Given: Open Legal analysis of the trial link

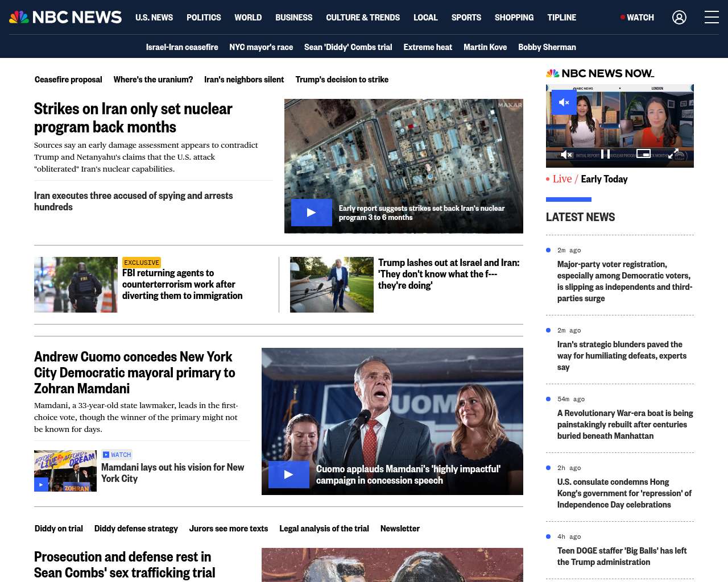Looking at the screenshot, I should [324, 529].
